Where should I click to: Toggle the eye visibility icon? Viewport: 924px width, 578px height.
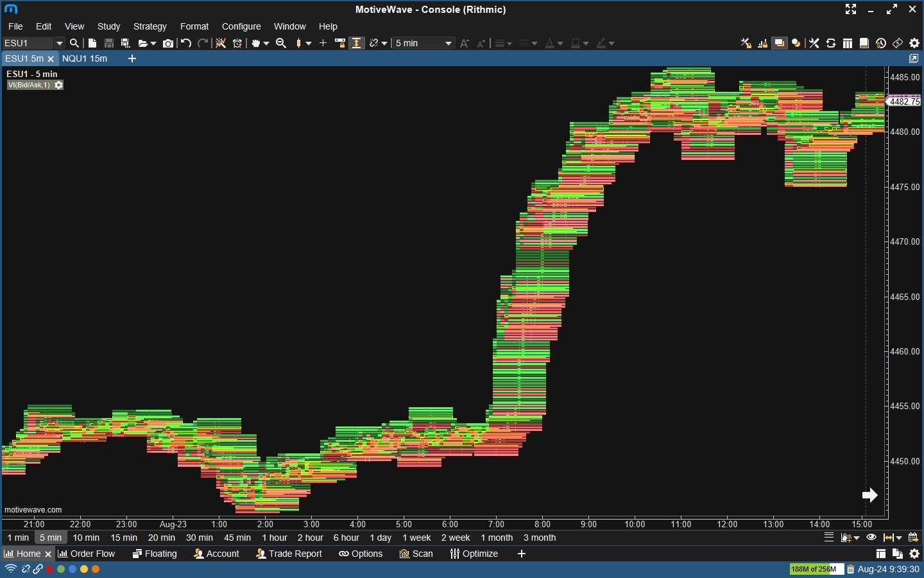pos(871,538)
